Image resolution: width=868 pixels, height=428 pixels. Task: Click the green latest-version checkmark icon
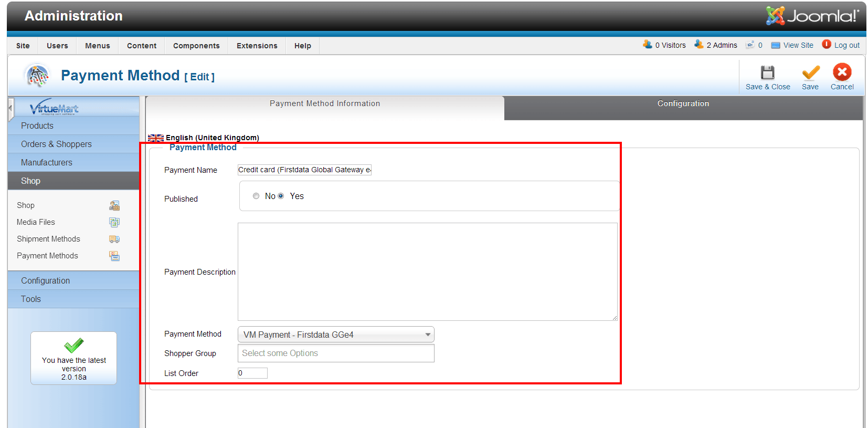74,345
